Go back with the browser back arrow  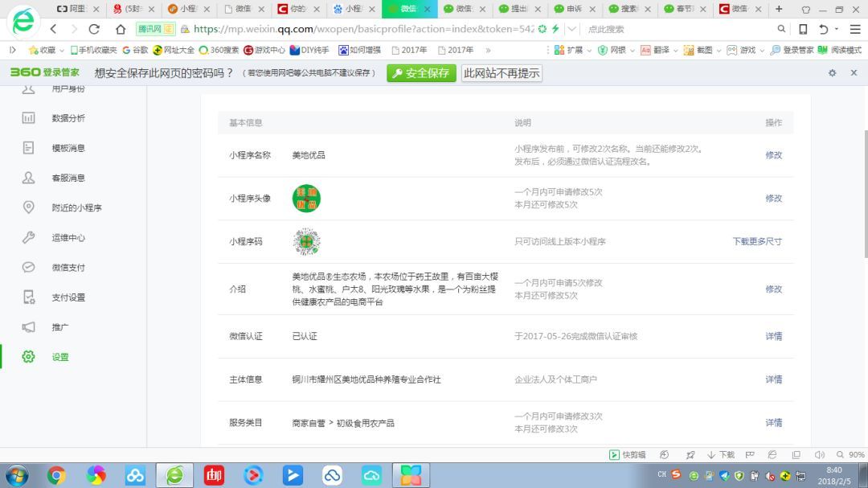[53, 29]
